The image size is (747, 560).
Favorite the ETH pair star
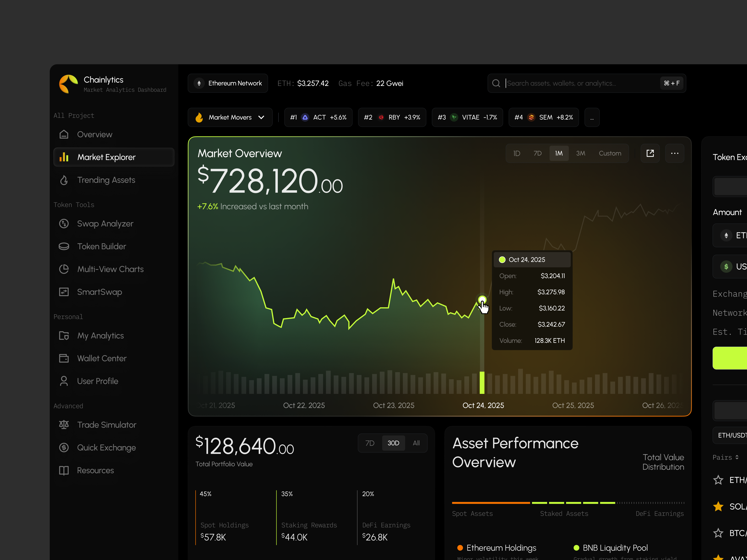(718, 480)
